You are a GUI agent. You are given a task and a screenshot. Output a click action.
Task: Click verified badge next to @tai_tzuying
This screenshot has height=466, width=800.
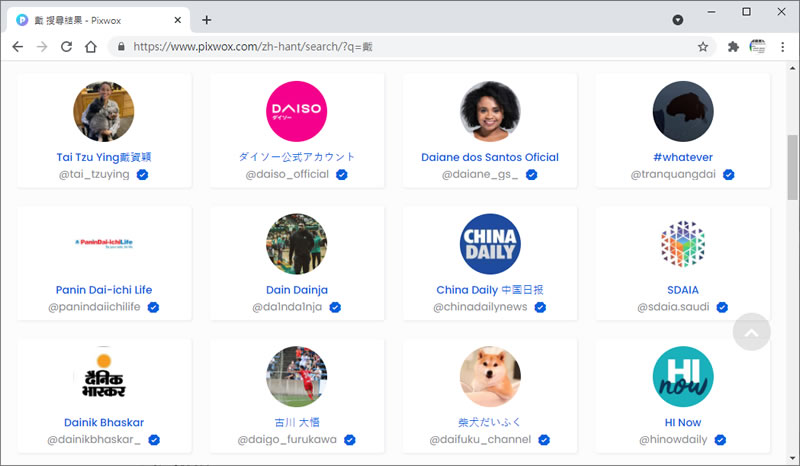coord(142,175)
